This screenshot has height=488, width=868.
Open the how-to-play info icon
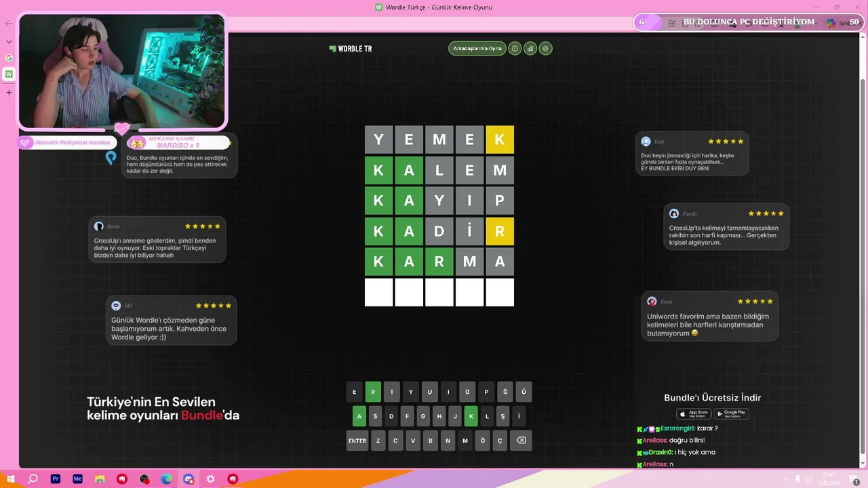click(x=515, y=49)
